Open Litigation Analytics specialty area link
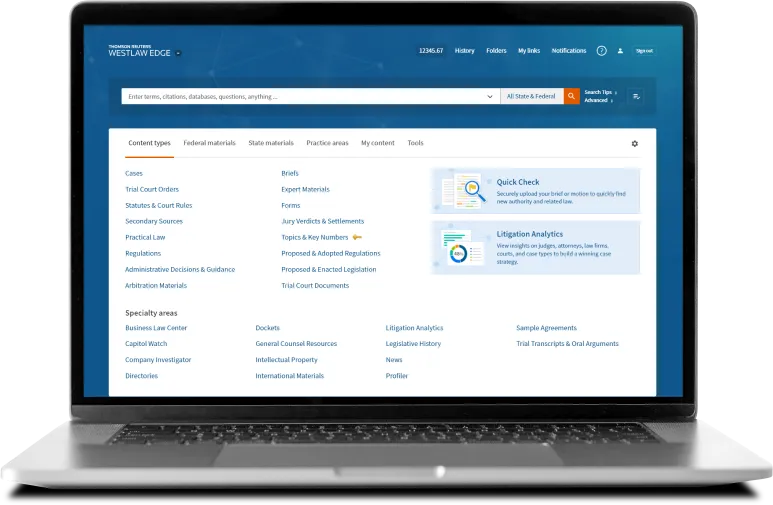The width and height of the screenshot is (773, 505). [x=414, y=328]
